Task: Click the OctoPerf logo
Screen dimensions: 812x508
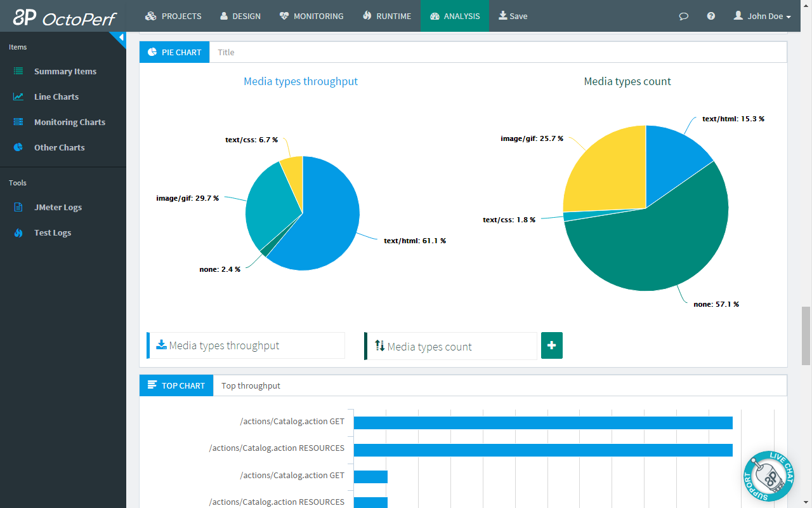Action: [x=63, y=17]
